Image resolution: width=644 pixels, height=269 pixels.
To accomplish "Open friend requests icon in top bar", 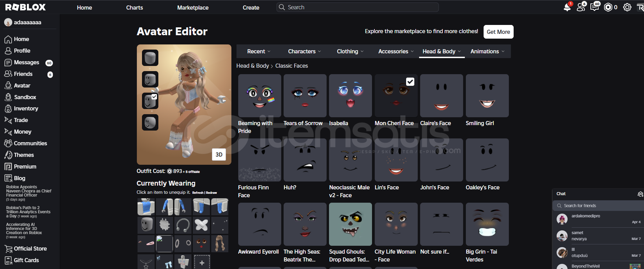I will 581,7.
